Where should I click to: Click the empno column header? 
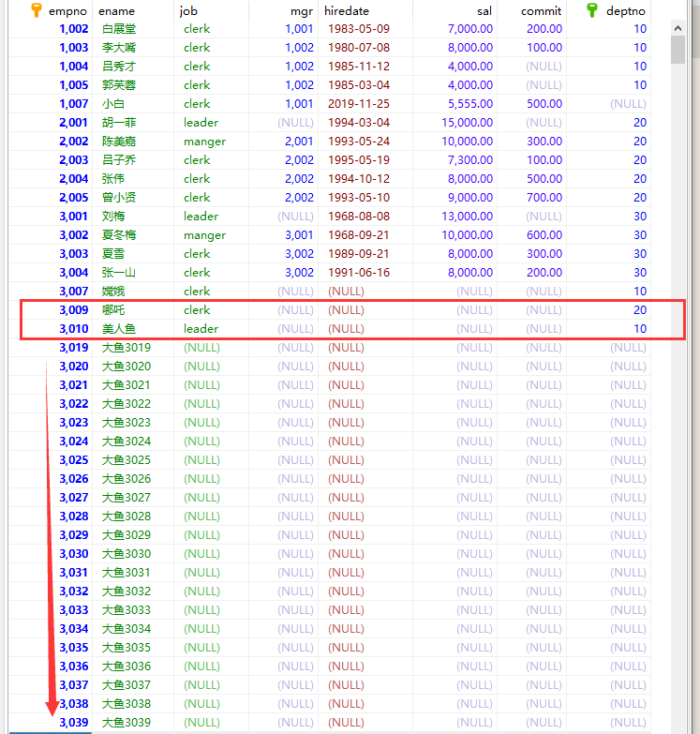tap(51, 10)
